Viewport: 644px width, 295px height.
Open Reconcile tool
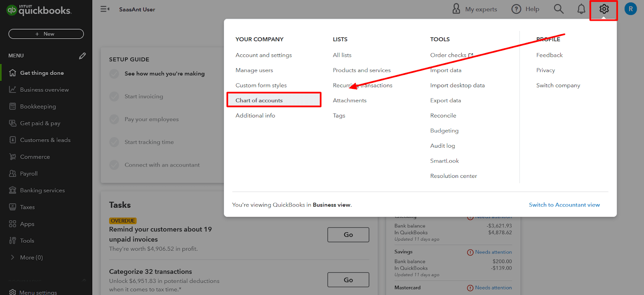pyautogui.click(x=443, y=116)
